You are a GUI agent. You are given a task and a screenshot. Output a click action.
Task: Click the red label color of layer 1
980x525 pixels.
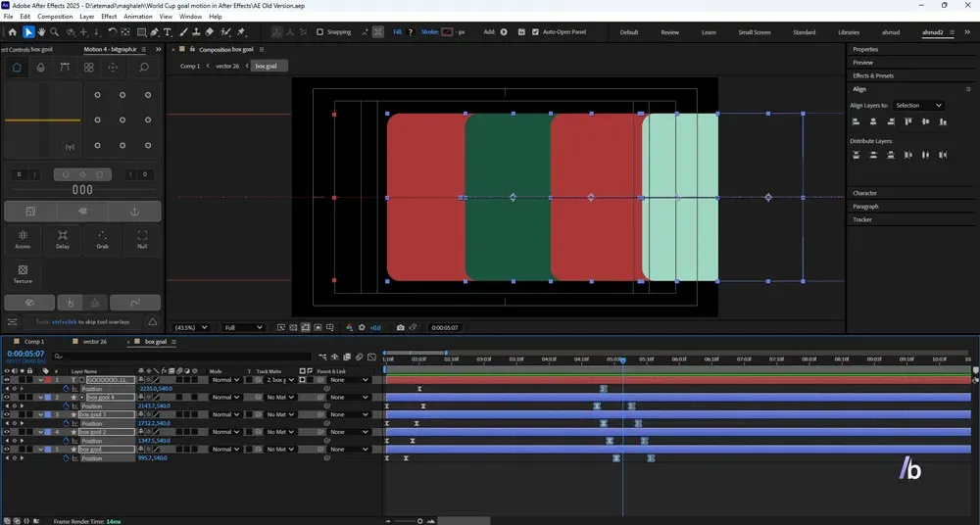48,379
